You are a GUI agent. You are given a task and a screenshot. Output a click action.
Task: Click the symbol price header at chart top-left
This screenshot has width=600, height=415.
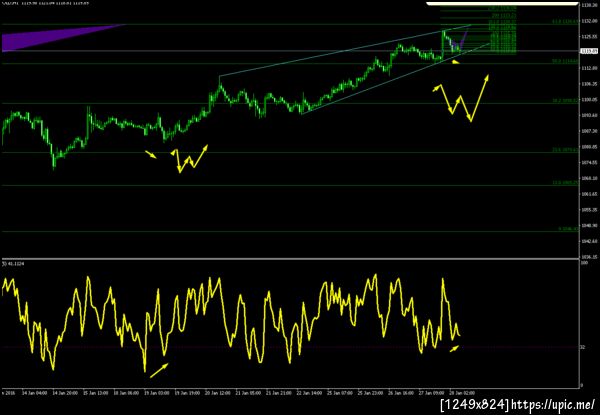(45, 2)
